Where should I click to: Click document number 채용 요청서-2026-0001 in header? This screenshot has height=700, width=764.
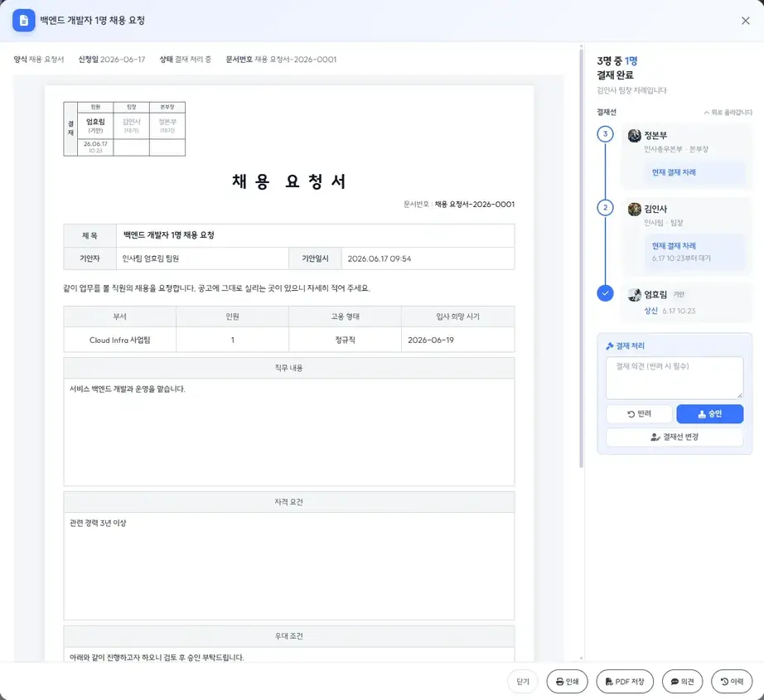[x=295, y=60]
